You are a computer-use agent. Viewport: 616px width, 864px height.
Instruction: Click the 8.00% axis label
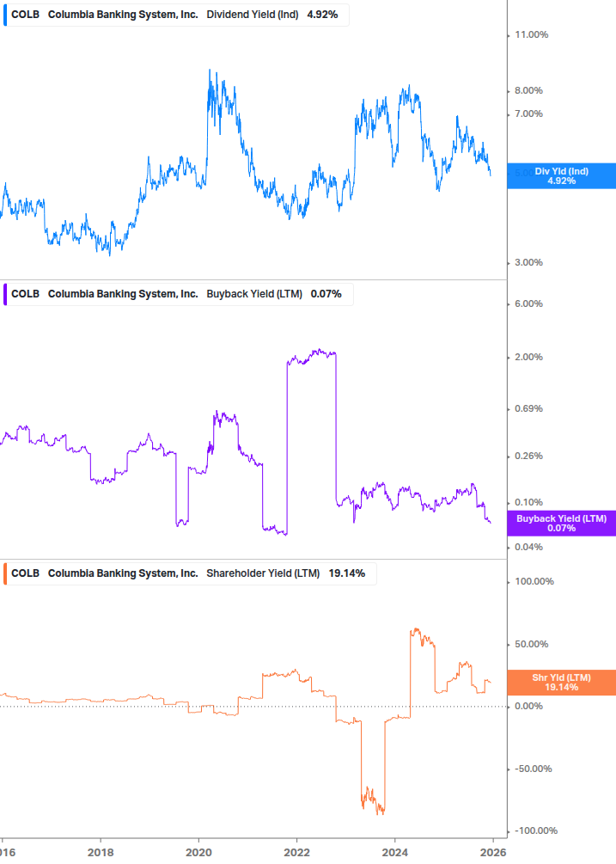pos(528,91)
